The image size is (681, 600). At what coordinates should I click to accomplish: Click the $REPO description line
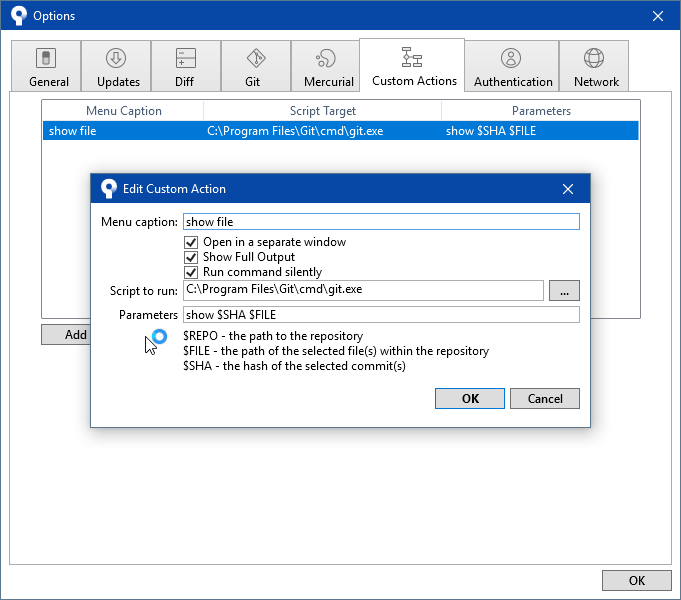(273, 336)
